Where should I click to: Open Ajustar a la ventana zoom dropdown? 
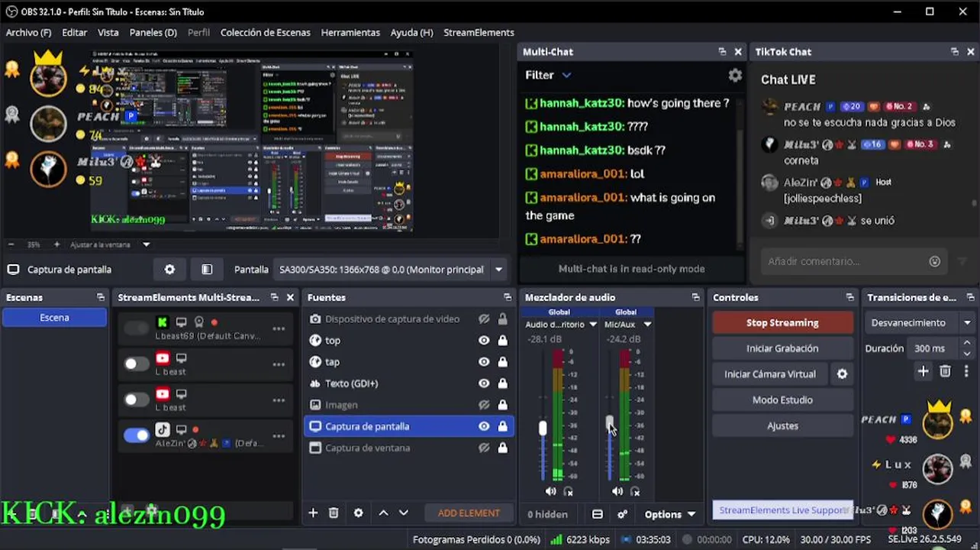click(146, 244)
